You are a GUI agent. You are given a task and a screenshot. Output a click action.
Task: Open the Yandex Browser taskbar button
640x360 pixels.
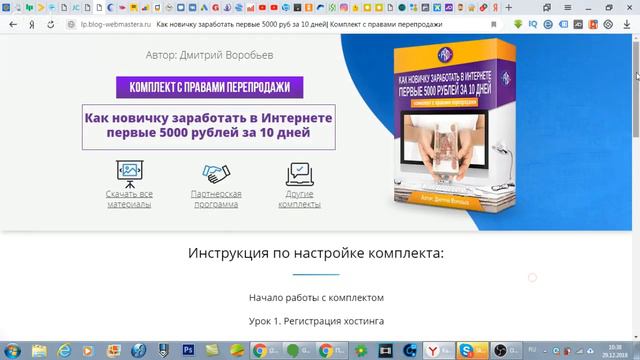coord(439,351)
